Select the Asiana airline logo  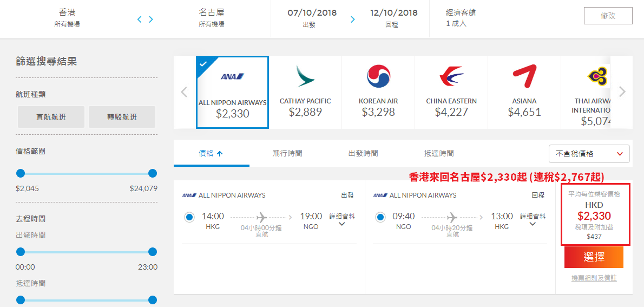tap(524, 76)
